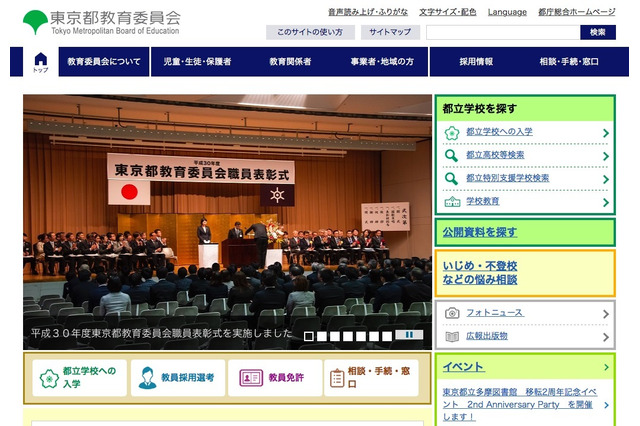This screenshot has height=426, width=640.
Task: Open the 都立高校等検索 link text
Action: pos(495,155)
